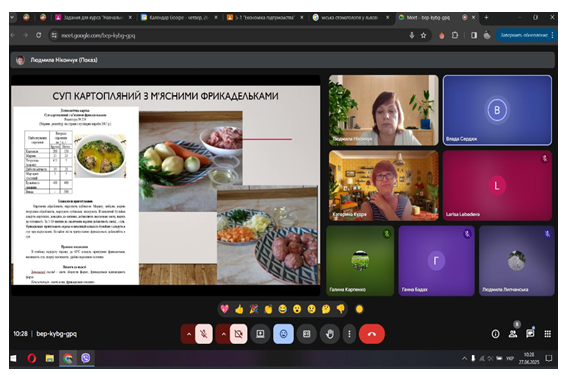Select the Larisa Lebedeva participant tile

coord(497,186)
